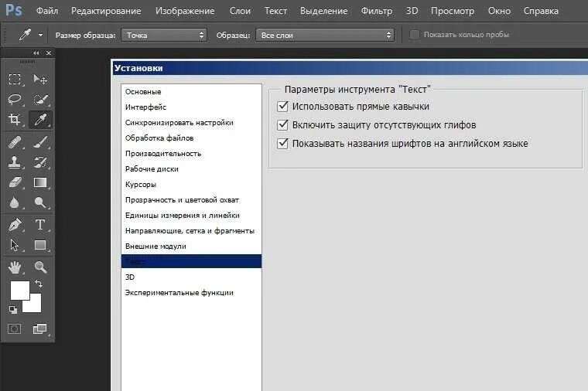The image size is (588, 391).
Task: Select the Type tool
Action: [x=39, y=225]
